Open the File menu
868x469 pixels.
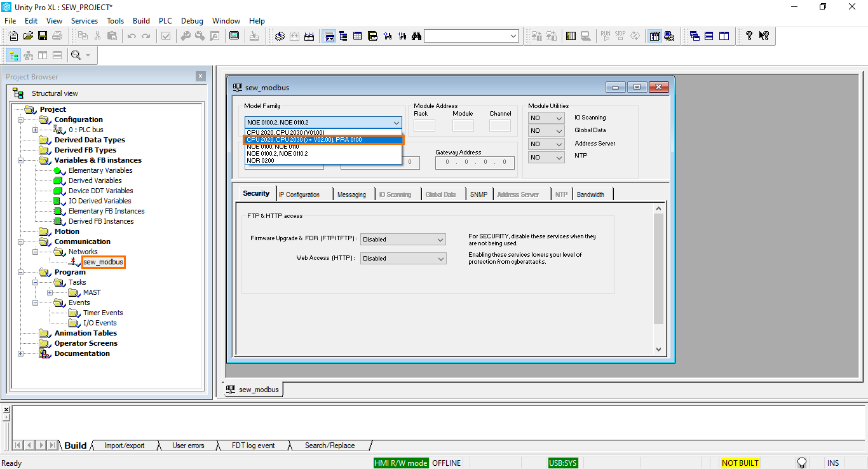pos(10,21)
